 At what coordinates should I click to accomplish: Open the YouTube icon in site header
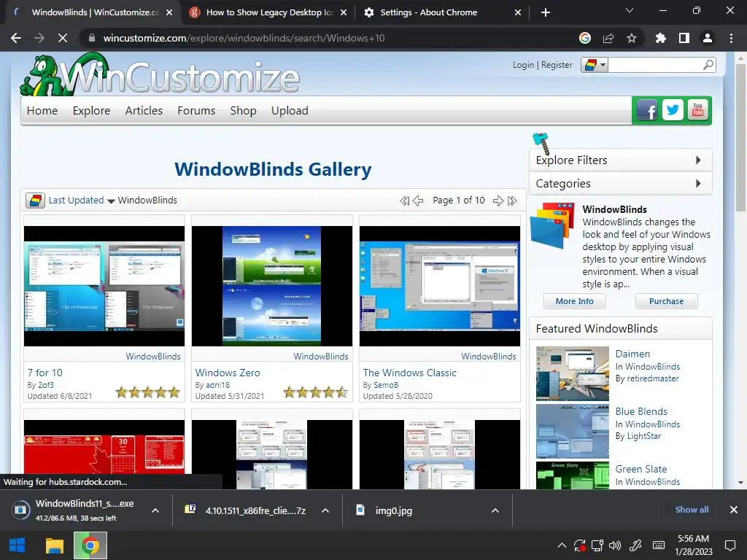697,111
